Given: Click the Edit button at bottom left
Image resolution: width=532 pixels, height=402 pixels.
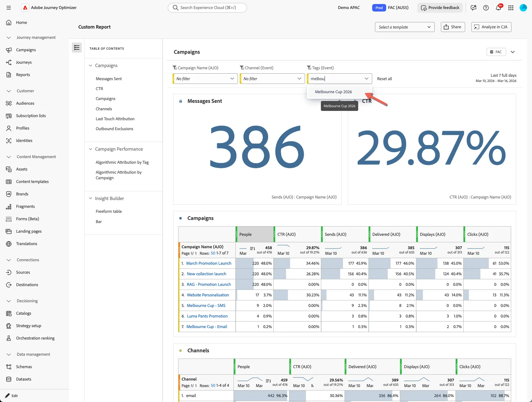Looking at the screenshot, I should (x=12, y=396).
